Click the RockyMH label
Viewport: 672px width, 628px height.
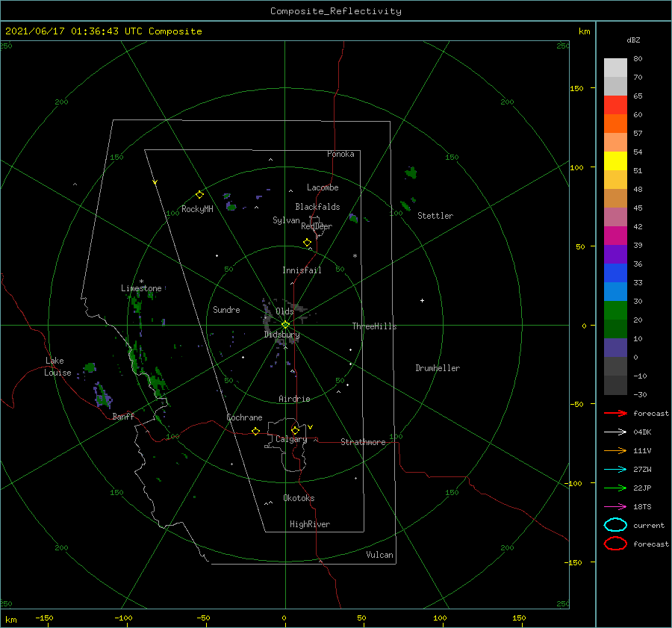pyautogui.click(x=197, y=209)
